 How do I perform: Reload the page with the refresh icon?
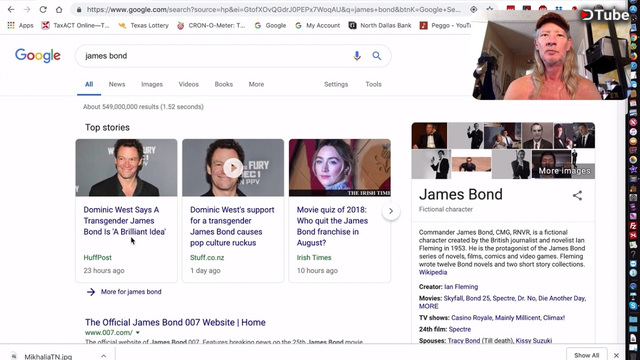(x=43, y=9)
